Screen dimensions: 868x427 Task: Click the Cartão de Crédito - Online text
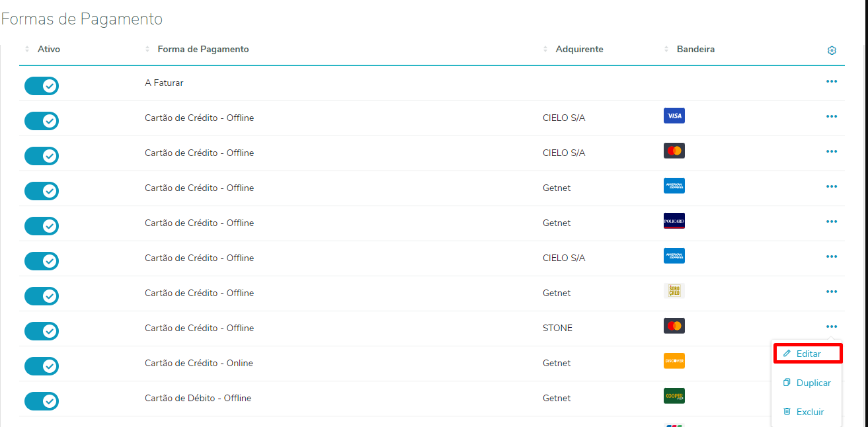(x=199, y=363)
